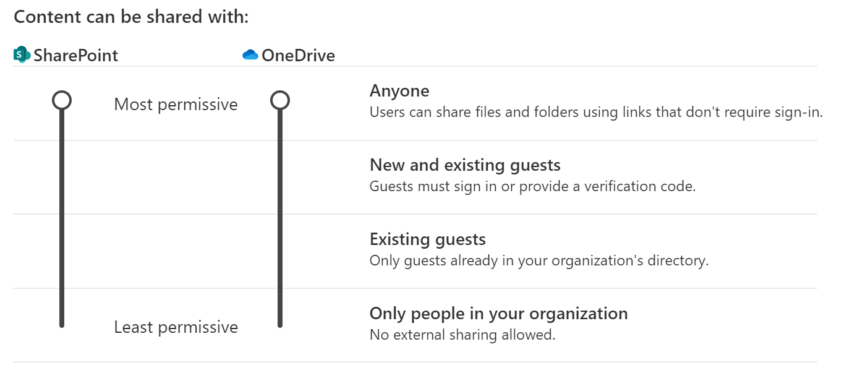Click the OneDrive cloud icon
This screenshot has width=868, height=378.
tap(250, 55)
